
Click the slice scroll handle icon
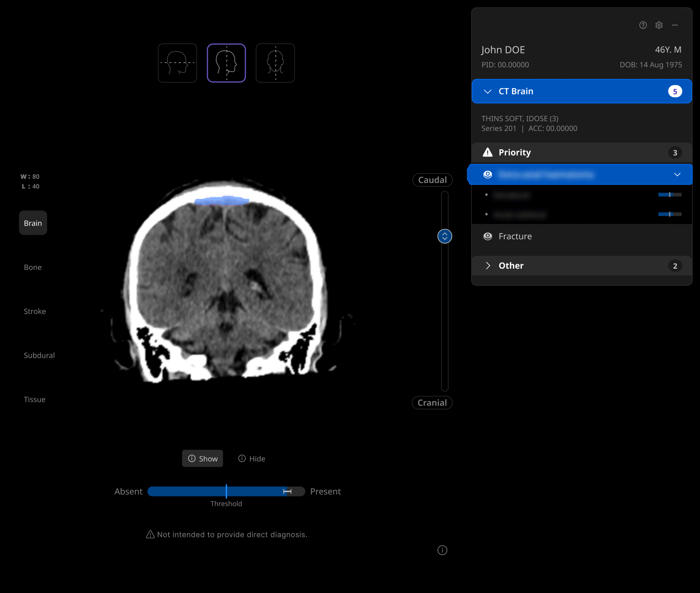[445, 236]
